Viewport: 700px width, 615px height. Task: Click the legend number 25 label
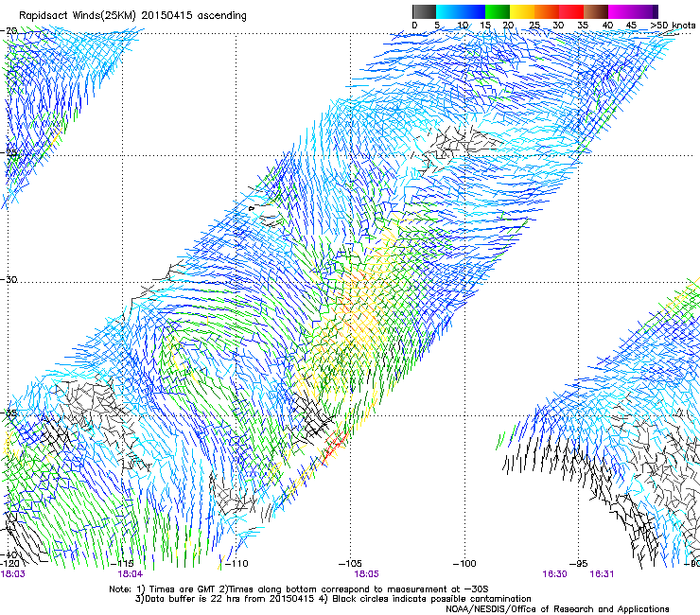coord(534,26)
